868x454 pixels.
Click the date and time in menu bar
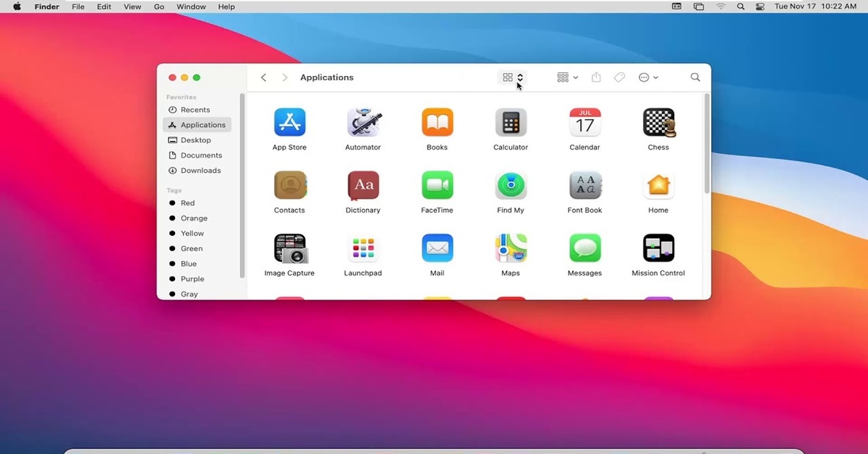(x=815, y=7)
